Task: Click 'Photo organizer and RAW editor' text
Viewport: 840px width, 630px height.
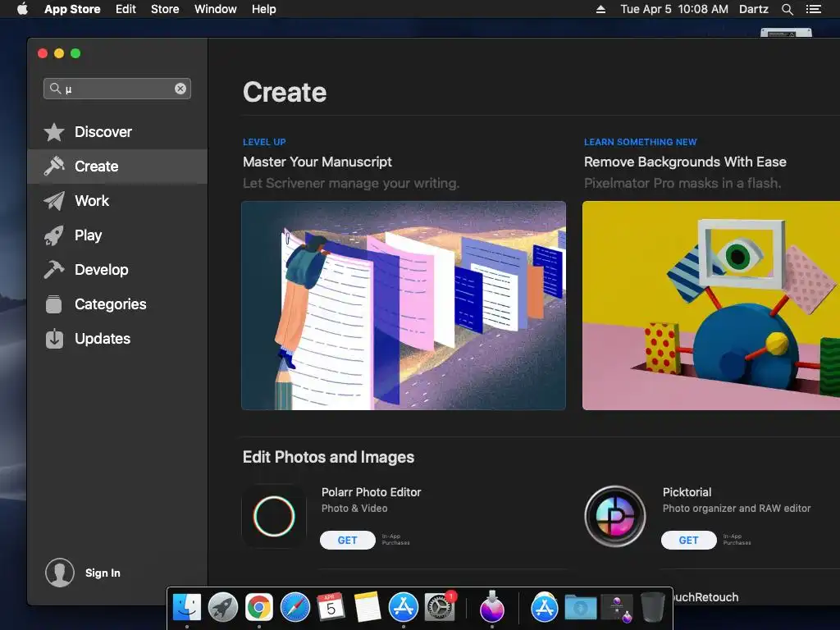Action: (737, 509)
